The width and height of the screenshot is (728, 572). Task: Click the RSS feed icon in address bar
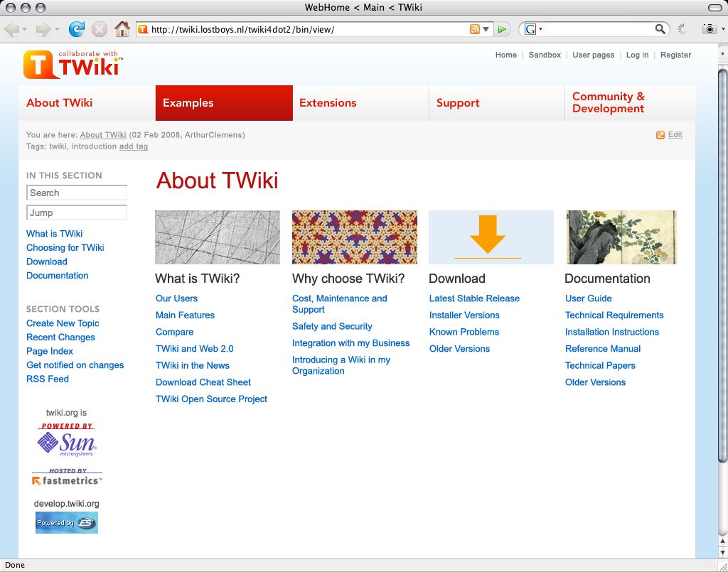coord(475,29)
